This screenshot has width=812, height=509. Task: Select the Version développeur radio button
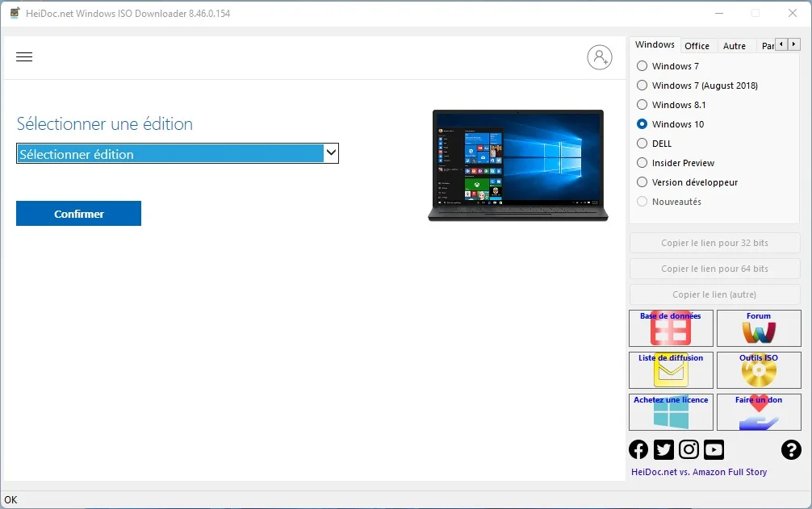tap(642, 182)
